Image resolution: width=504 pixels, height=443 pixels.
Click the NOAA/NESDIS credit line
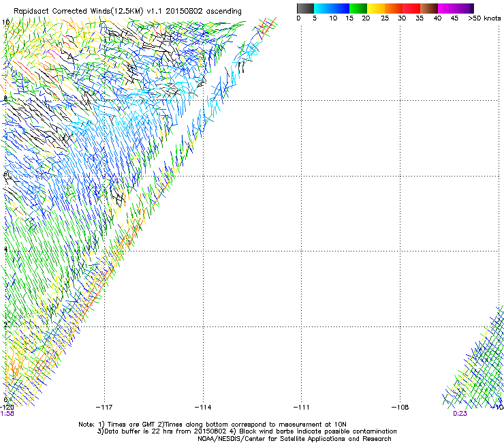click(294, 439)
